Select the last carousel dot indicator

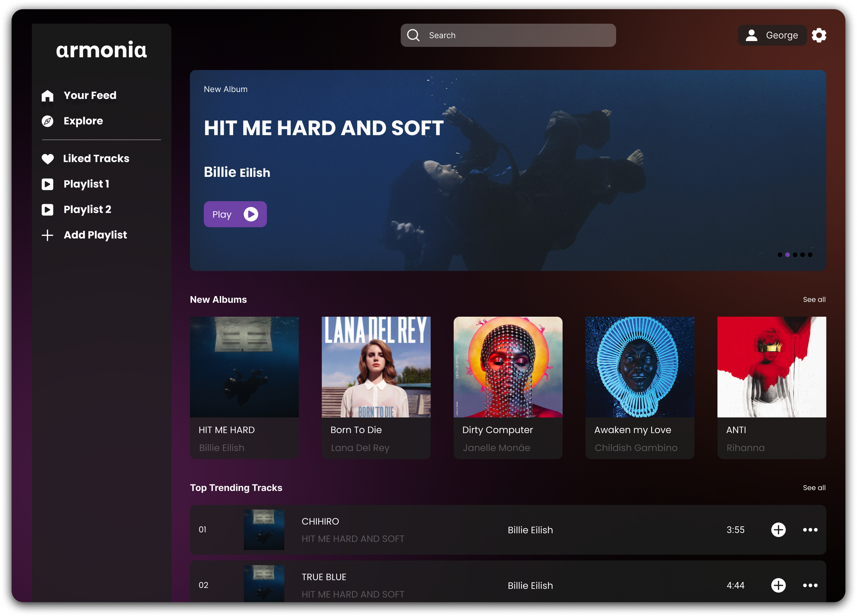point(810,255)
